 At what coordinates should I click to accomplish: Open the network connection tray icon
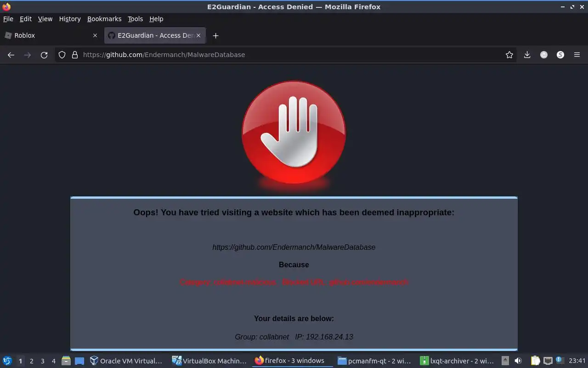click(x=548, y=361)
